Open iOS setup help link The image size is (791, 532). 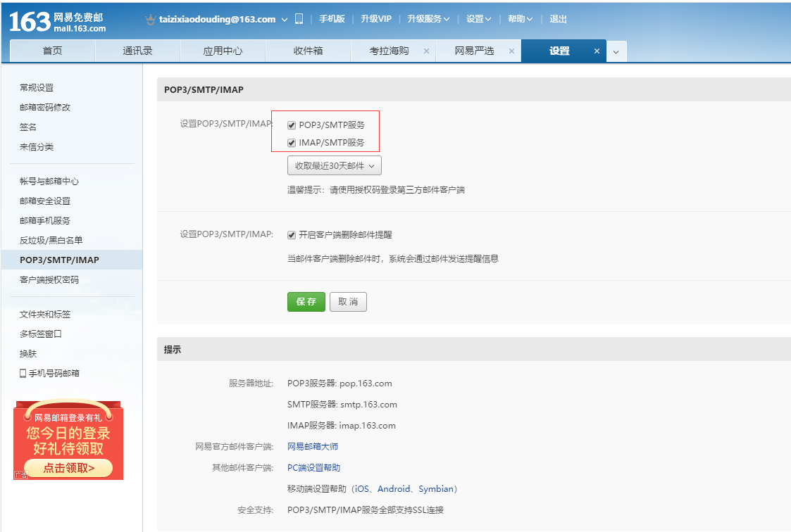(x=362, y=488)
